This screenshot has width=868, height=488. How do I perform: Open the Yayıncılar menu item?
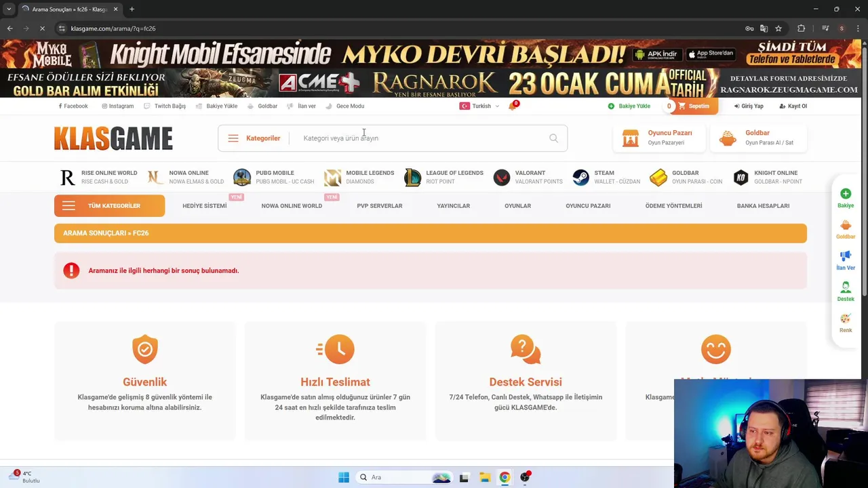tap(454, 205)
